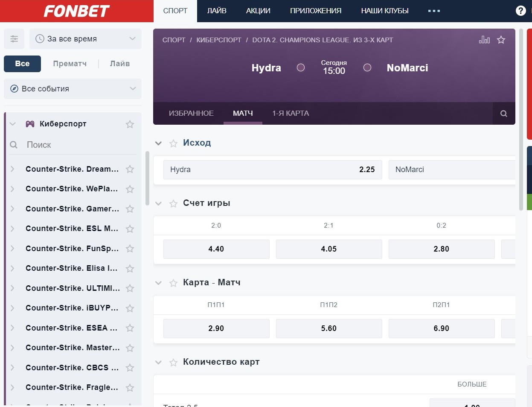Open the filter settings sliders icon

click(14, 39)
